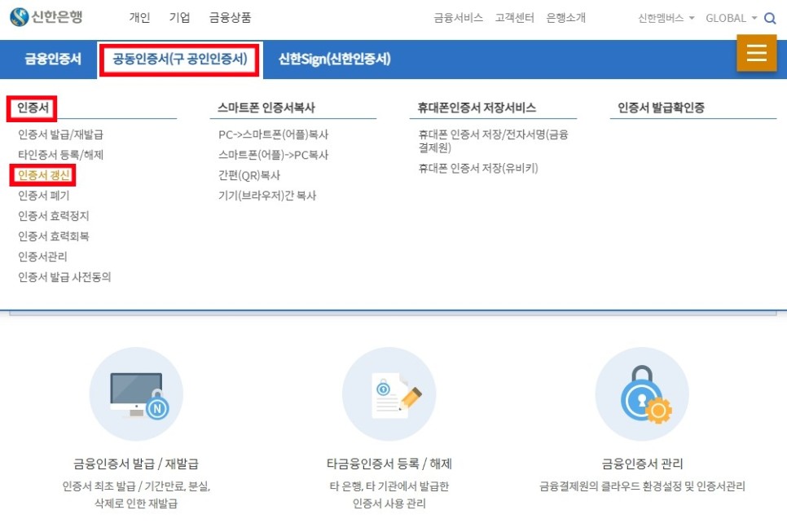Open 인증서 폐기 link
This screenshot has height=532, width=787.
pyautogui.click(x=44, y=196)
